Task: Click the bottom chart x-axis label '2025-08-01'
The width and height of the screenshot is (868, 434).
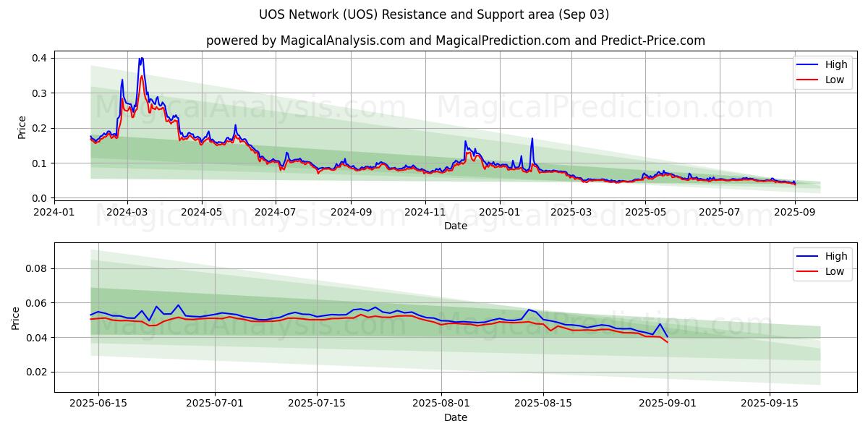Action: coord(442,404)
